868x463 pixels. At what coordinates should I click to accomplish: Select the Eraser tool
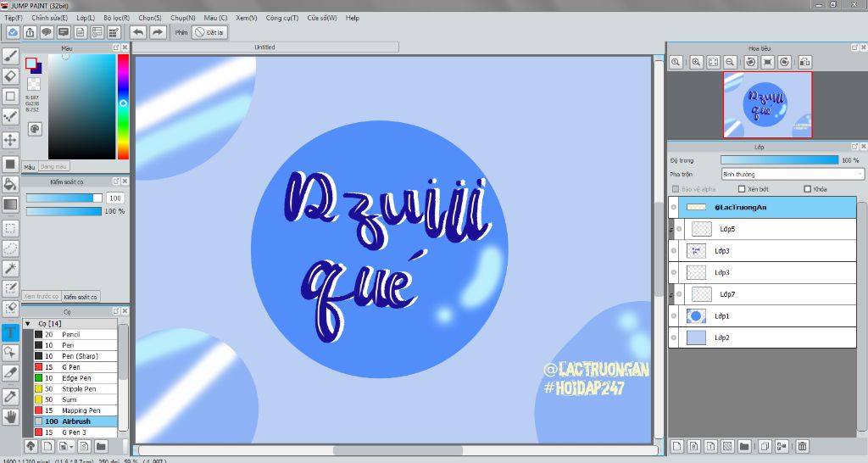pos(10,75)
